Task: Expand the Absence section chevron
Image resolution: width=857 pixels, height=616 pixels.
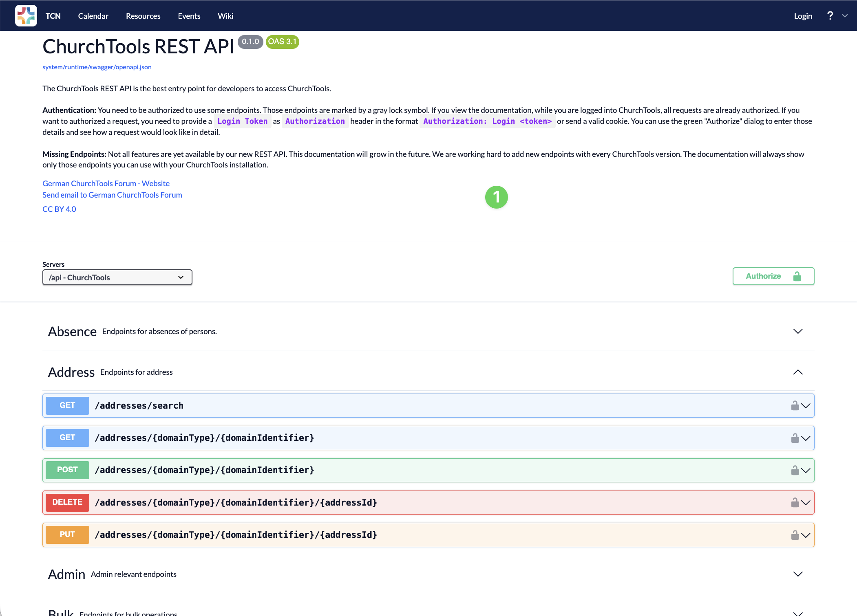Action: click(798, 331)
